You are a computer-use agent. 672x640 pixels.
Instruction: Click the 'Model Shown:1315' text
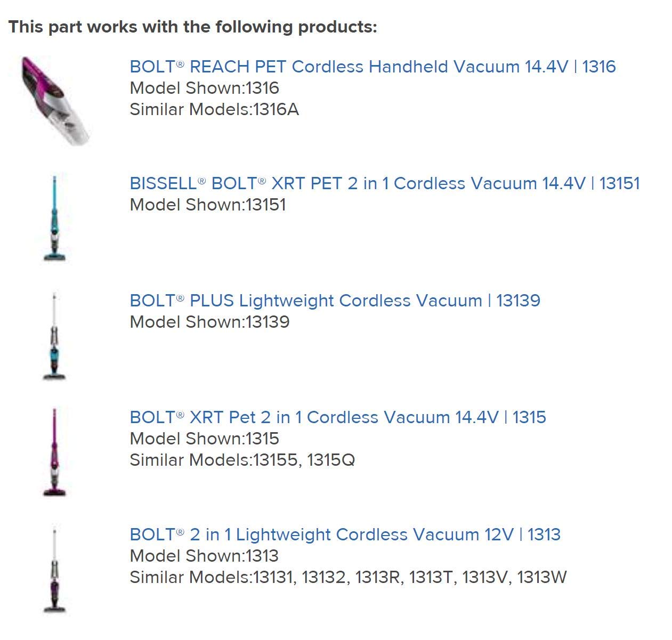point(204,439)
